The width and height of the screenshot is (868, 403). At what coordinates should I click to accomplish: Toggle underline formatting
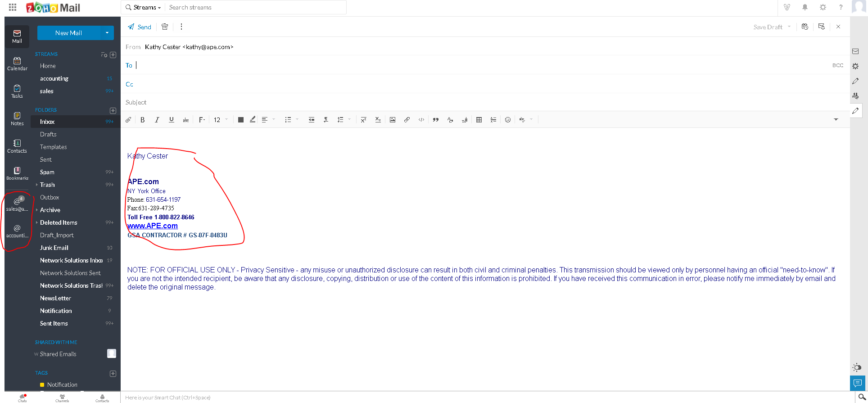tap(172, 120)
